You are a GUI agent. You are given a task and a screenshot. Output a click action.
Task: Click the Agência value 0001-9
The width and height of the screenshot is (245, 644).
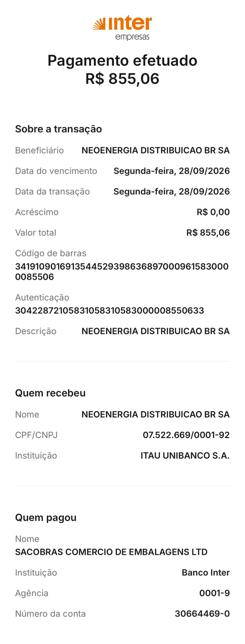click(214, 593)
